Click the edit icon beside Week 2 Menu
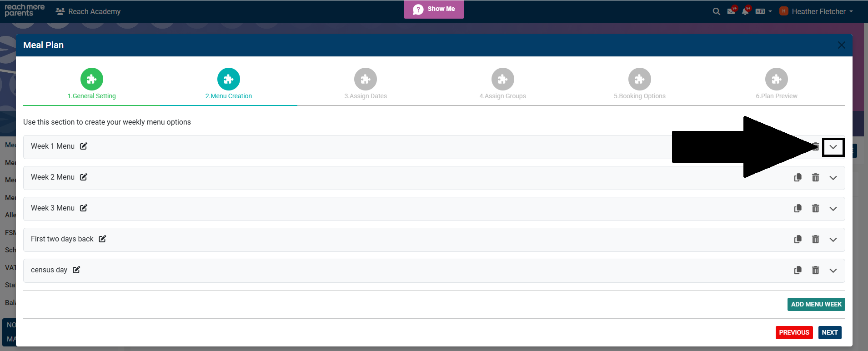Viewport: 868px width, 351px height. click(84, 177)
